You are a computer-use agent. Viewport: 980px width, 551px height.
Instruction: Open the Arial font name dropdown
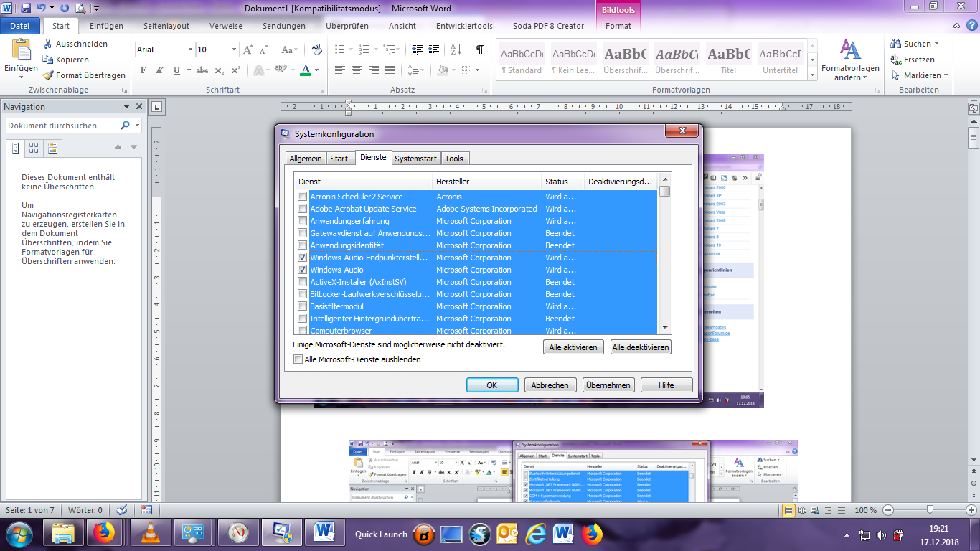191,50
